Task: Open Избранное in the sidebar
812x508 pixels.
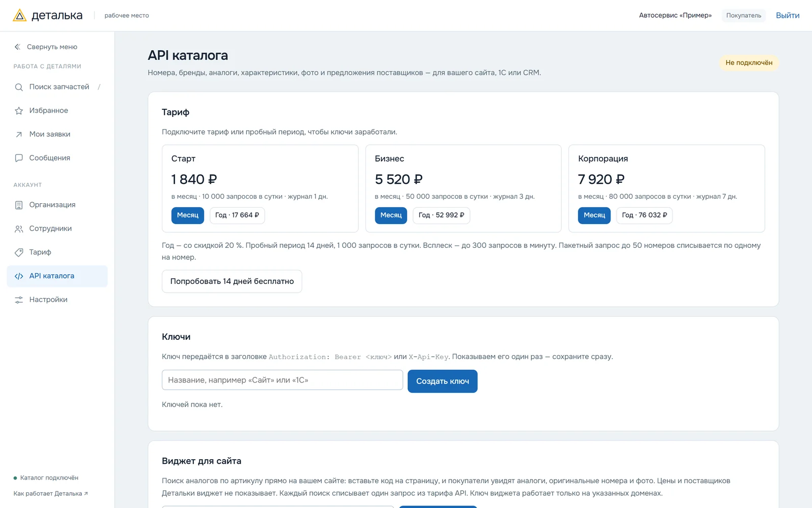Action: (57, 111)
